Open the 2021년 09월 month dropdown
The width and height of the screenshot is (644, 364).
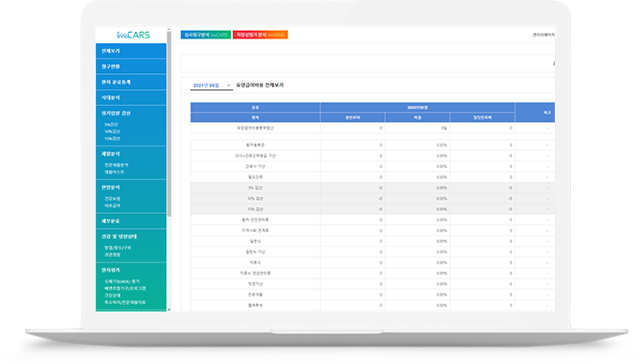[211, 85]
